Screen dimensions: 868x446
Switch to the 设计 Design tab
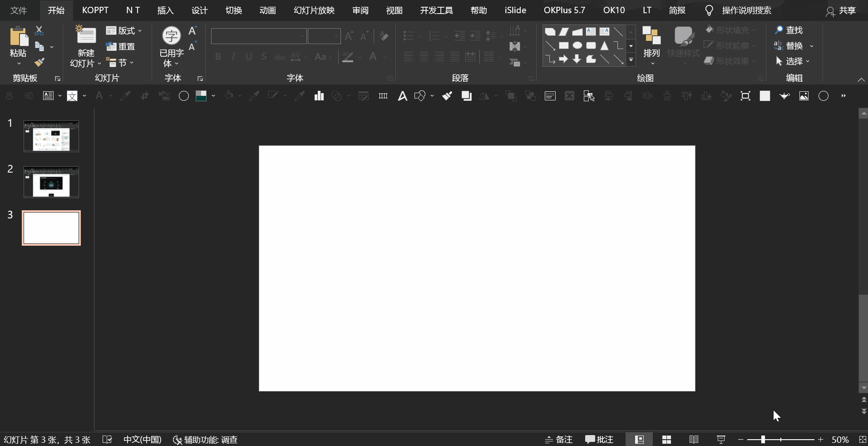pyautogui.click(x=199, y=10)
